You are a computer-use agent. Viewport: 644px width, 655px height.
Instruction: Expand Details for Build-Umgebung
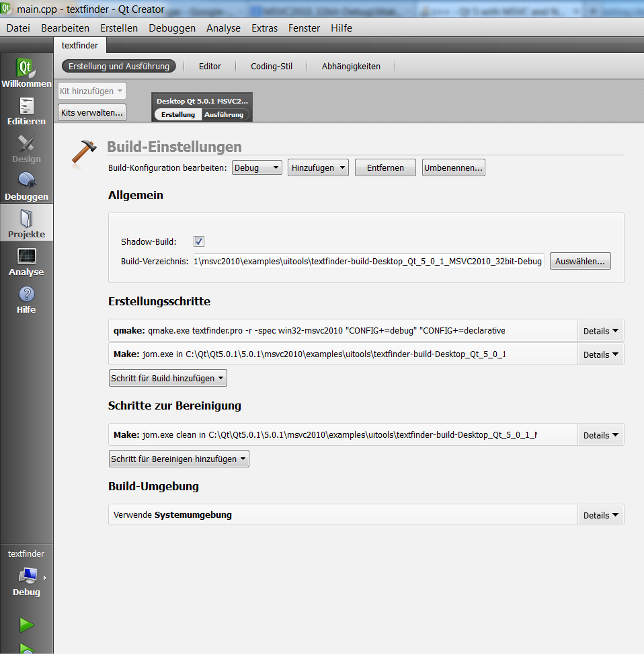point(600,515)
